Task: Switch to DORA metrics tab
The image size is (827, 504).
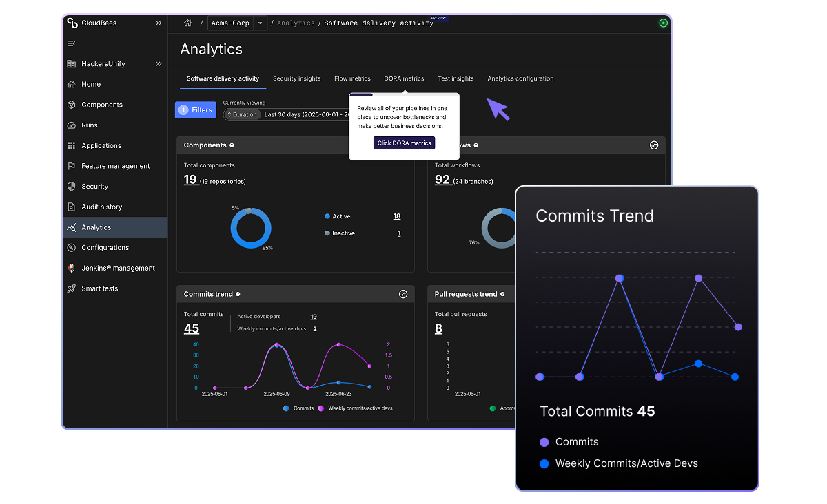Action: (404, 78)
